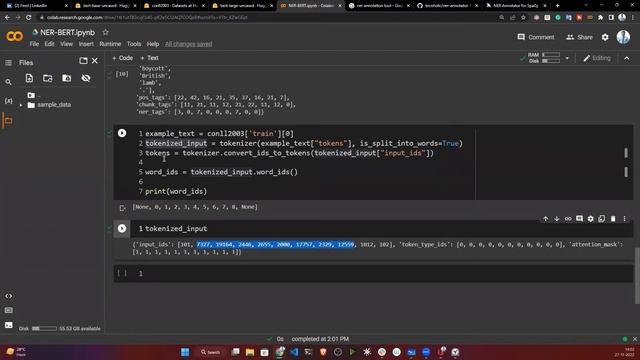Bookmark this page with the star
The width and height of the screenshot is (640, 360).
point(523,18)
